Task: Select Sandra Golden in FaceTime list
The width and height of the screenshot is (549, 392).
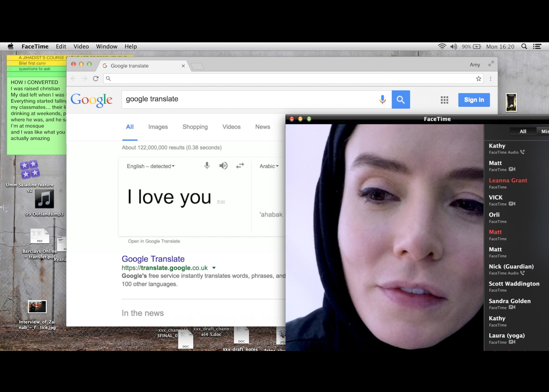Action: point(509,301)
